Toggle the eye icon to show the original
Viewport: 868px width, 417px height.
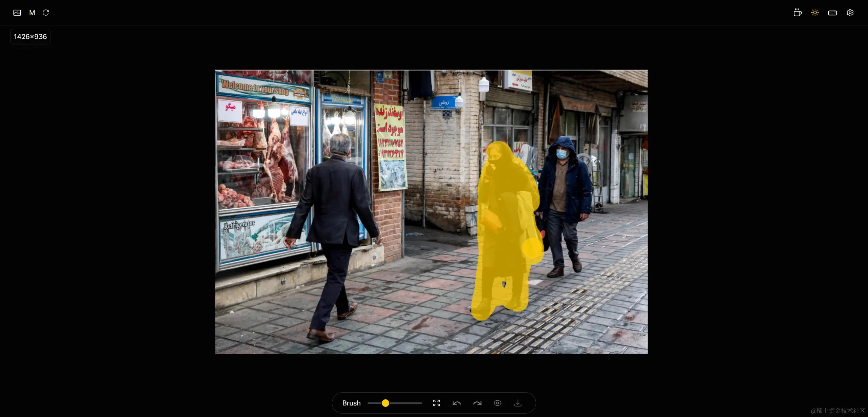tap(497, 403)
